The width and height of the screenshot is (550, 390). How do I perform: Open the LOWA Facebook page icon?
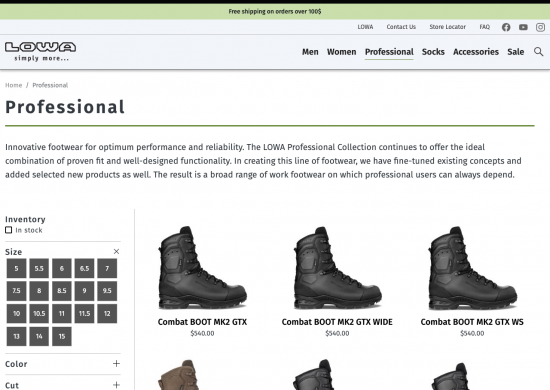click(x=506, y=27)
